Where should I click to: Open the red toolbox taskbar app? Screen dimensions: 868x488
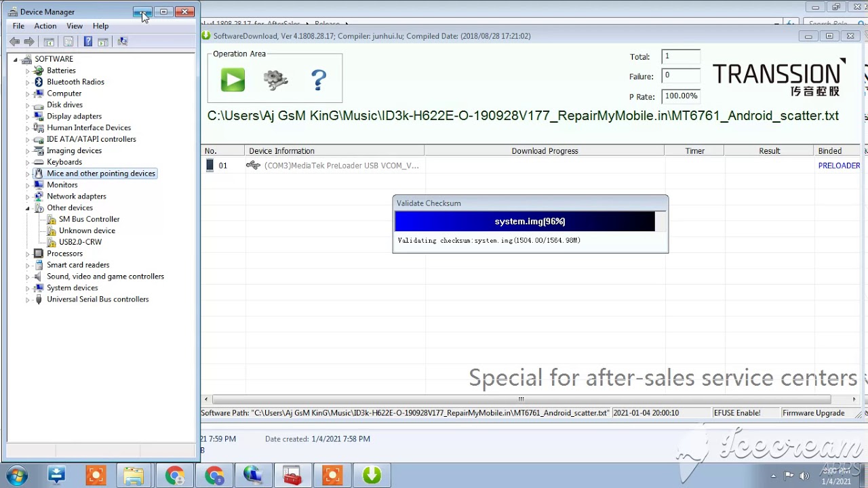[292, 476]
